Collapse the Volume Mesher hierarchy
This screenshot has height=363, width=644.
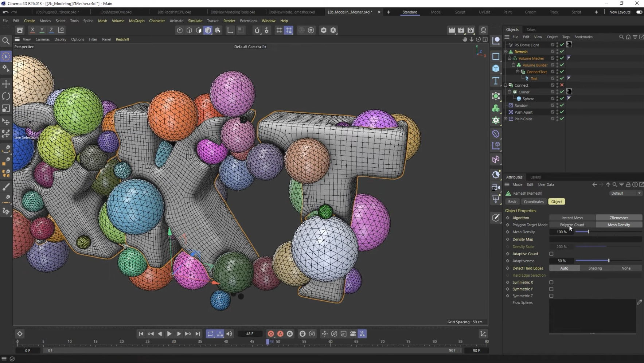[510, 58]
